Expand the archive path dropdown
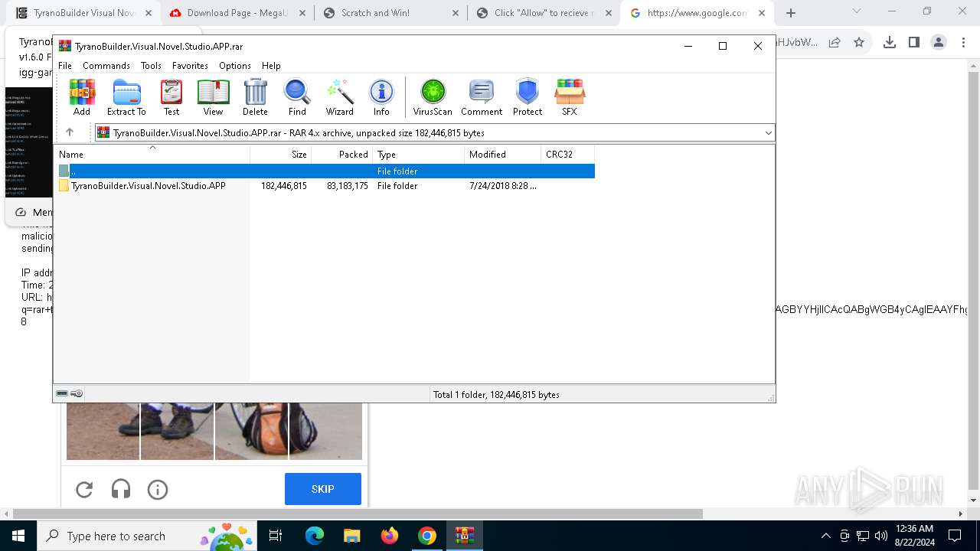Viewport: 980px width, 551px height. click(768, 133)
